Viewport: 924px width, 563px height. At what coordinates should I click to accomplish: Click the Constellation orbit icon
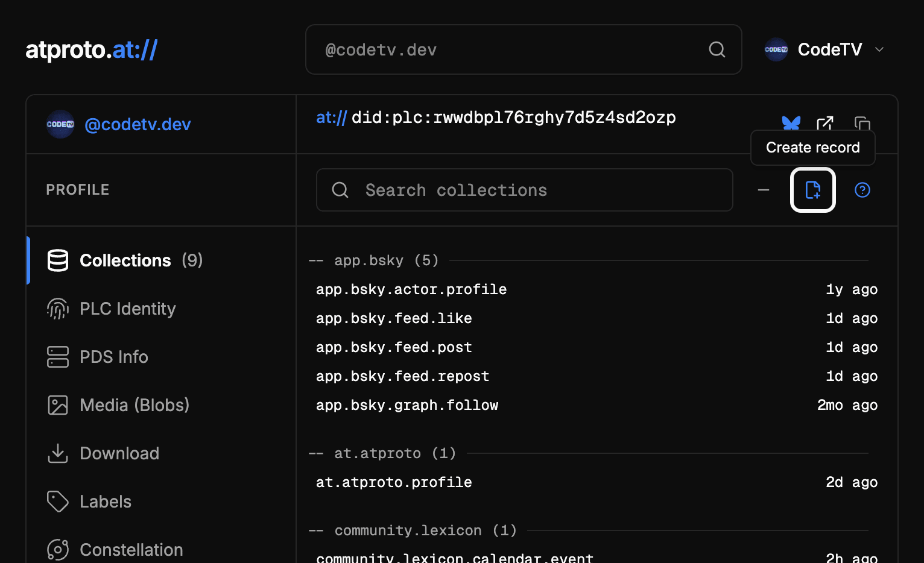tap(58, 550)
